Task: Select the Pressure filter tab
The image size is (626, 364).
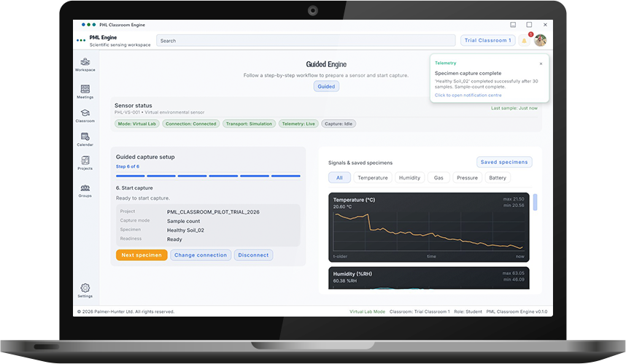Action: (x=467, y=177)
